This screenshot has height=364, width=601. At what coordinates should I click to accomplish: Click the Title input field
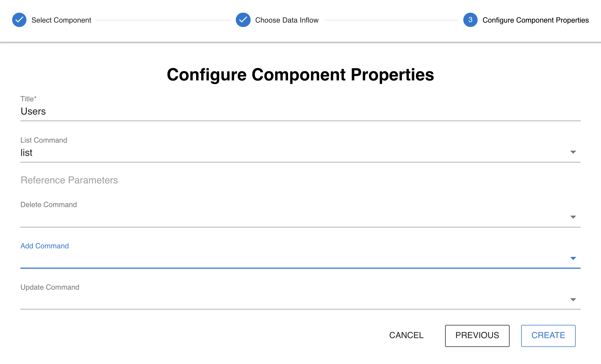(x=300, y=111)
